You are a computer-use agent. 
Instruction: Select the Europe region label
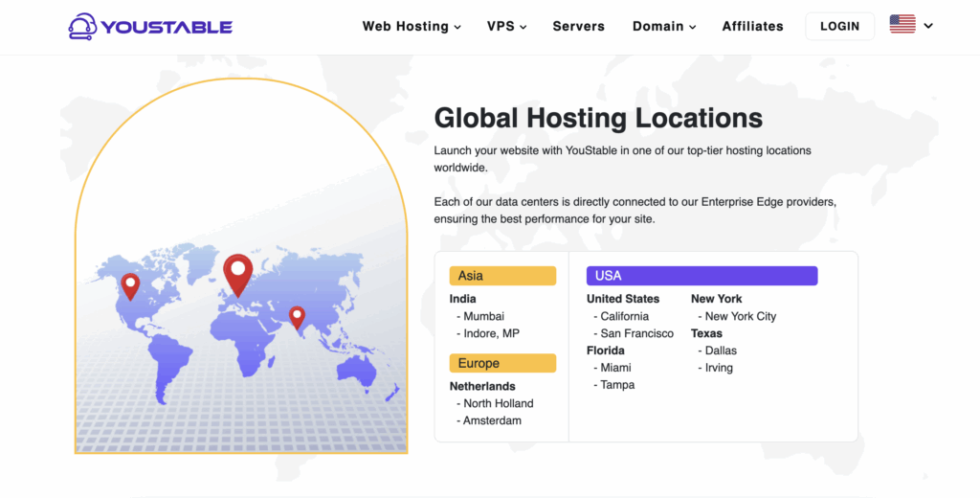click(502, 364)
